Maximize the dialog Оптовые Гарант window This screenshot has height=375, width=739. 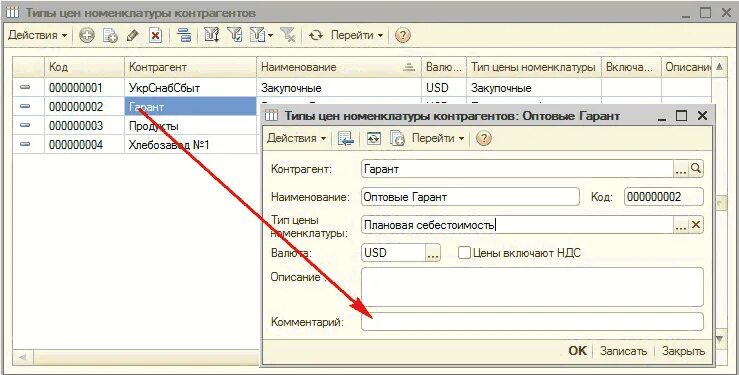[x=682, y=115]
